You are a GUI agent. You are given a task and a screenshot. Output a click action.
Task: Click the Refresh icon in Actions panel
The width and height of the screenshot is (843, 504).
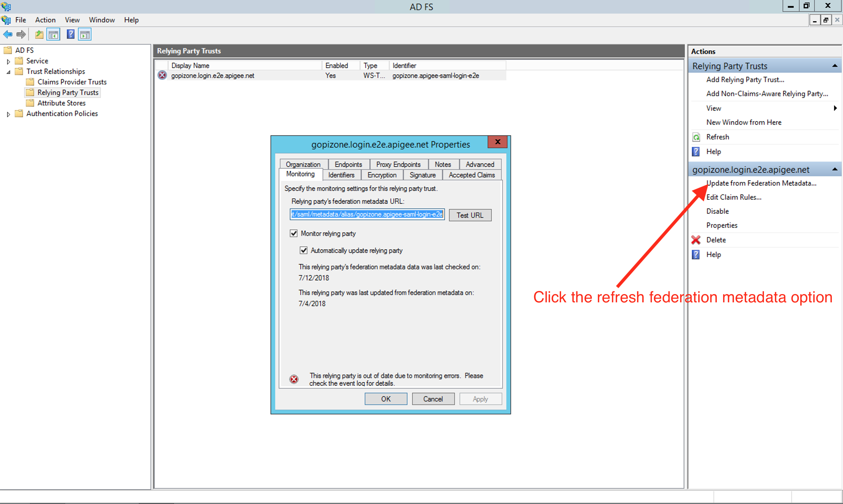click(698, 137)
